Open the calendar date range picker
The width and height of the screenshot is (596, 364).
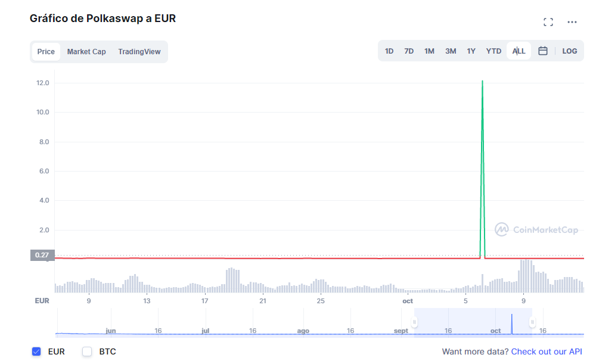coord(543,51)
